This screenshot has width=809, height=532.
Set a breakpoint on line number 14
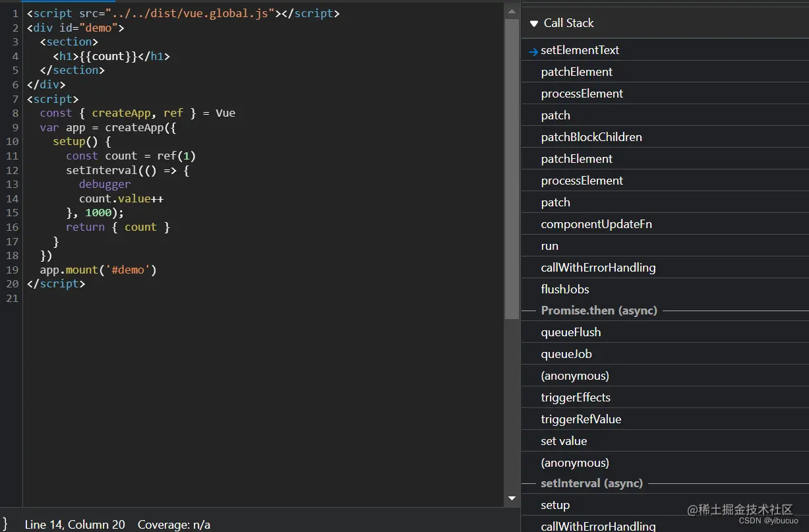13,198
